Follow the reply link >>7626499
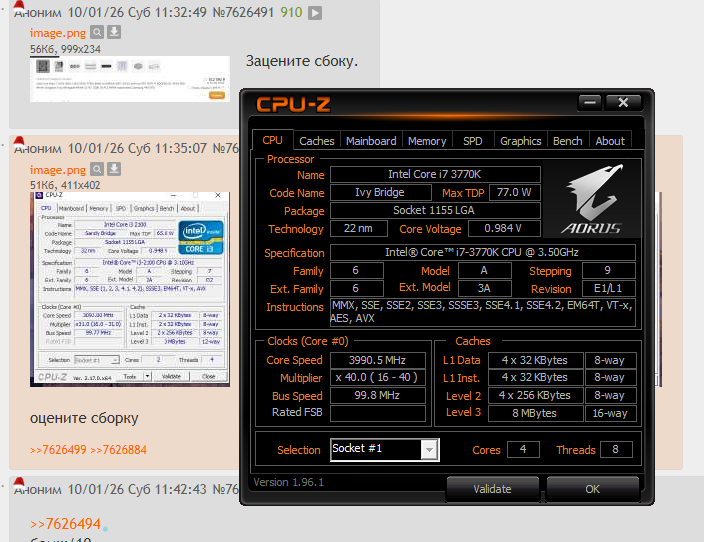 click(x=58, y=449)
